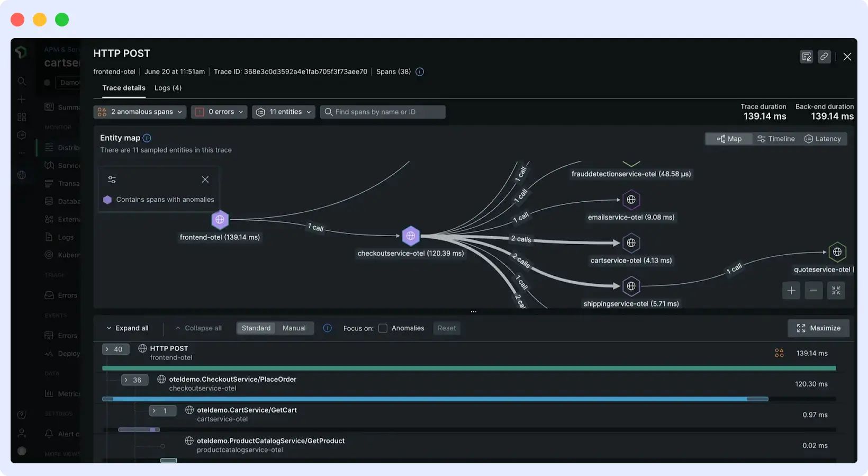Focus the Find spans search field
Viewport: 868px width, 476px height.
click(x=383, y=112)
